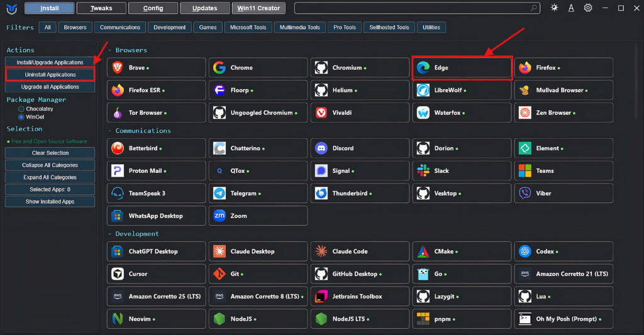Toggle light/dark theme sun icon

(x=555, y=8)
